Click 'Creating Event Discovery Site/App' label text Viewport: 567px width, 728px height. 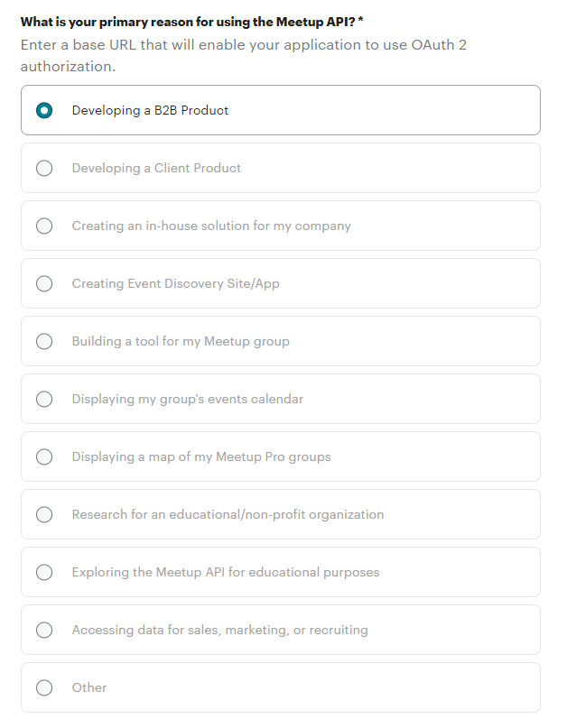pyautogui.click(x=175, y=283)
